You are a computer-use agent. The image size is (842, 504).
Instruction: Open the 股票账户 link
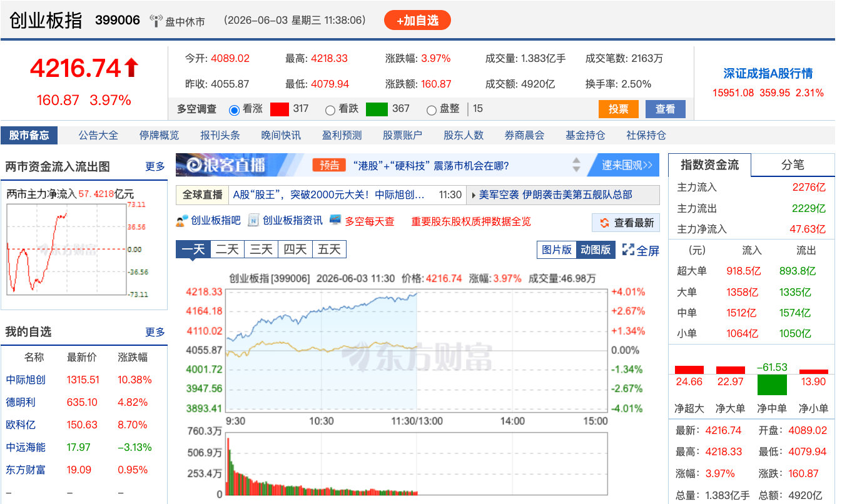[x=402, y=135]
